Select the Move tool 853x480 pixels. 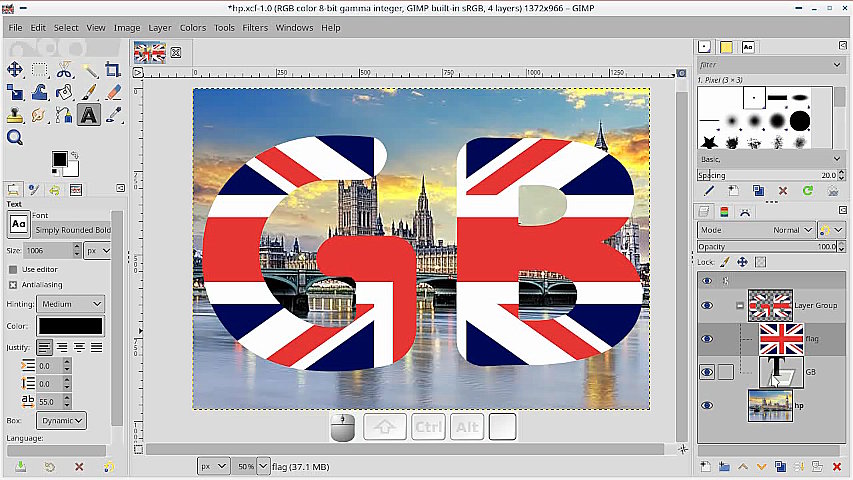coord(15,70)
